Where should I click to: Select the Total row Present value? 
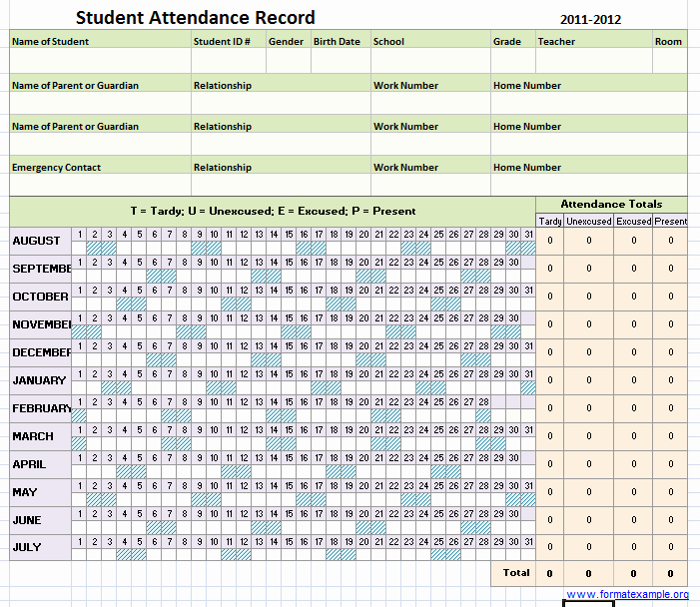[670, 573]
